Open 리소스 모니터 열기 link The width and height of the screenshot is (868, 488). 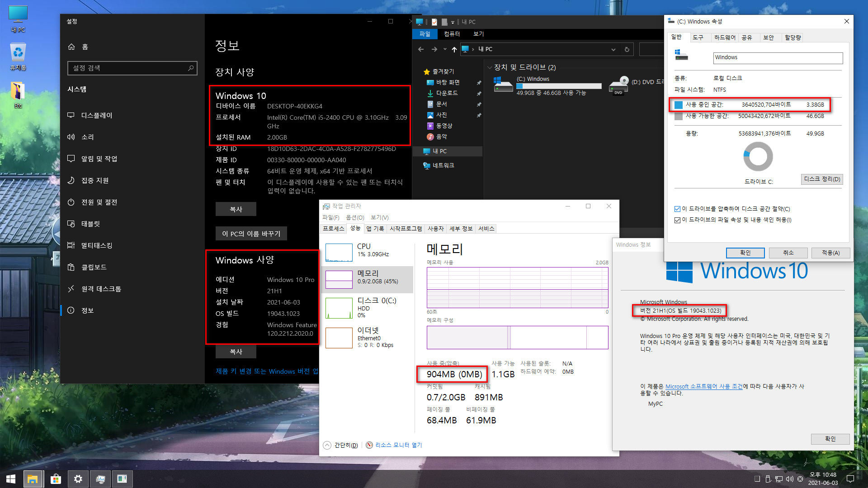click(x=398, y=445)
